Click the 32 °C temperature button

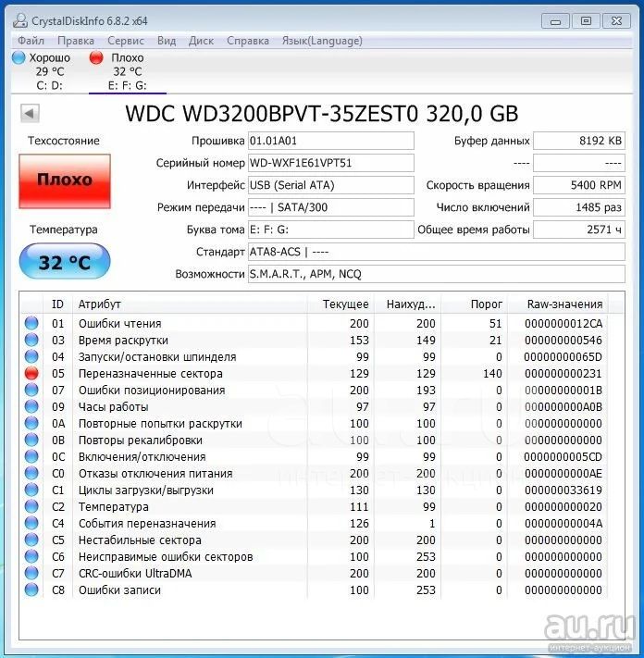click(x=65, y=261)
